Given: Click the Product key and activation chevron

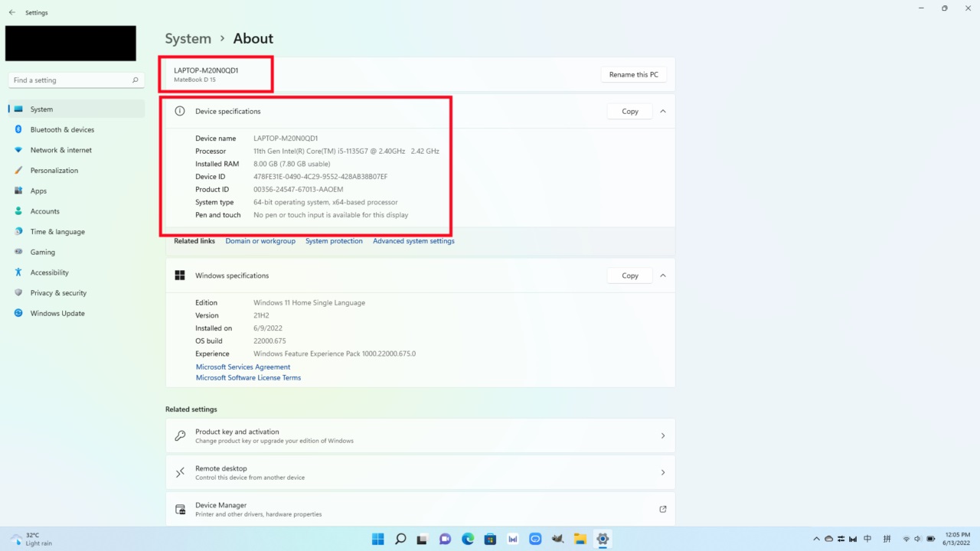Looking at the screenshot, I should (x=663, y=435).
